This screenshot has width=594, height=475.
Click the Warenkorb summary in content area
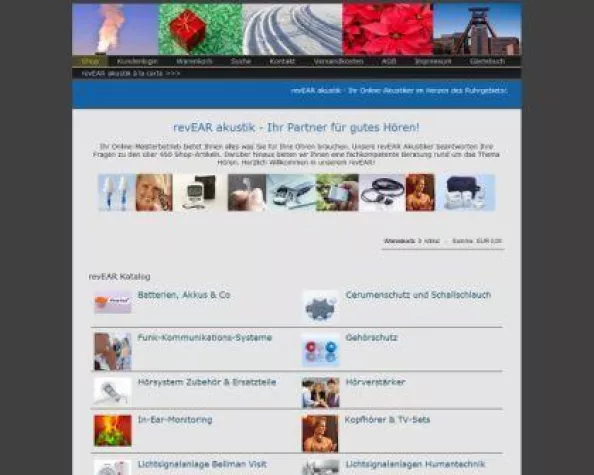click(x=442, y=241)
